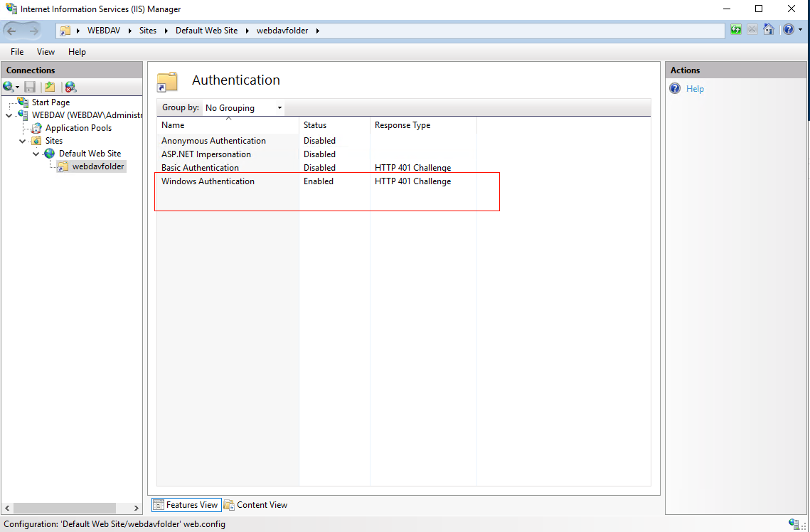The image size is (810, 532).
Task: Click the Help icon in Actions pane
Action: click(675, 88)
